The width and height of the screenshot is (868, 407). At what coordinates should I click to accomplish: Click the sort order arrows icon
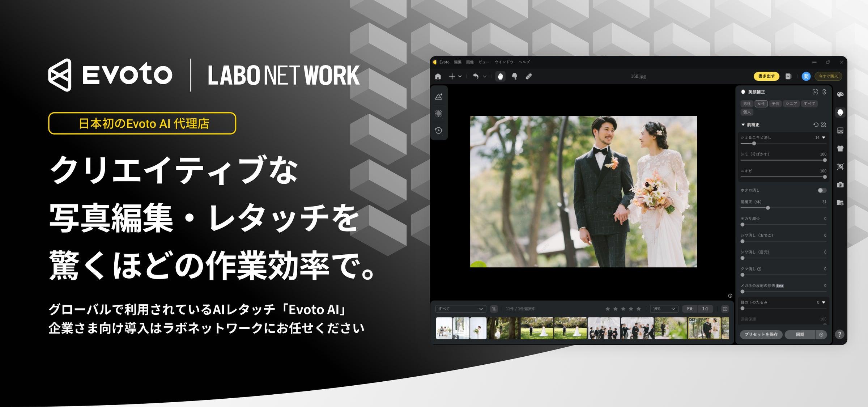tap(494, 309)
